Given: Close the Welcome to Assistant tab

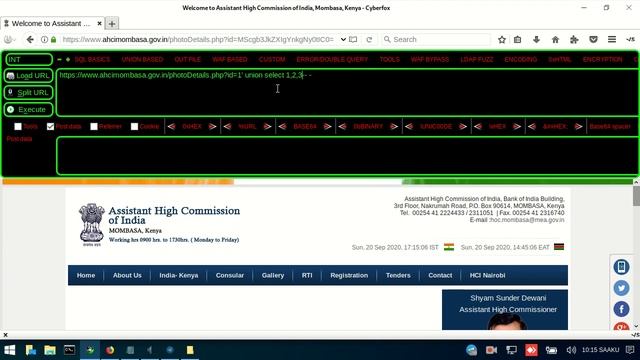Looking at the screenshot, I should coord(99,24).
